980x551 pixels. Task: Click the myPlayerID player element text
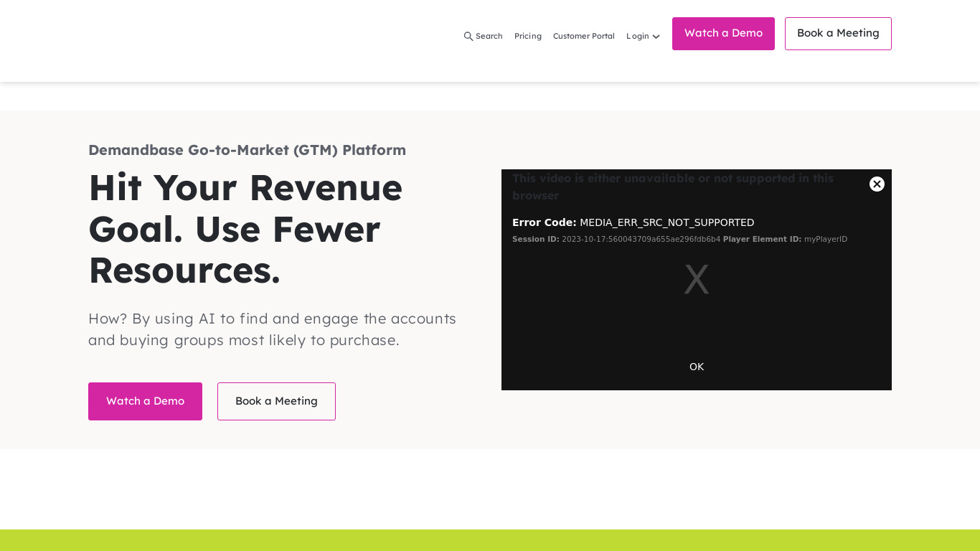(826, 239)
